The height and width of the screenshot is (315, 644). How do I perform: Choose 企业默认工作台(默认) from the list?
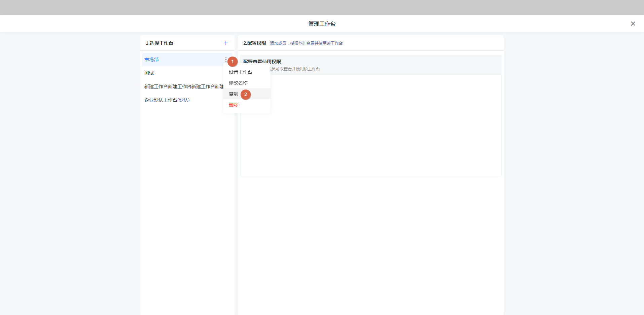point(167,100)
